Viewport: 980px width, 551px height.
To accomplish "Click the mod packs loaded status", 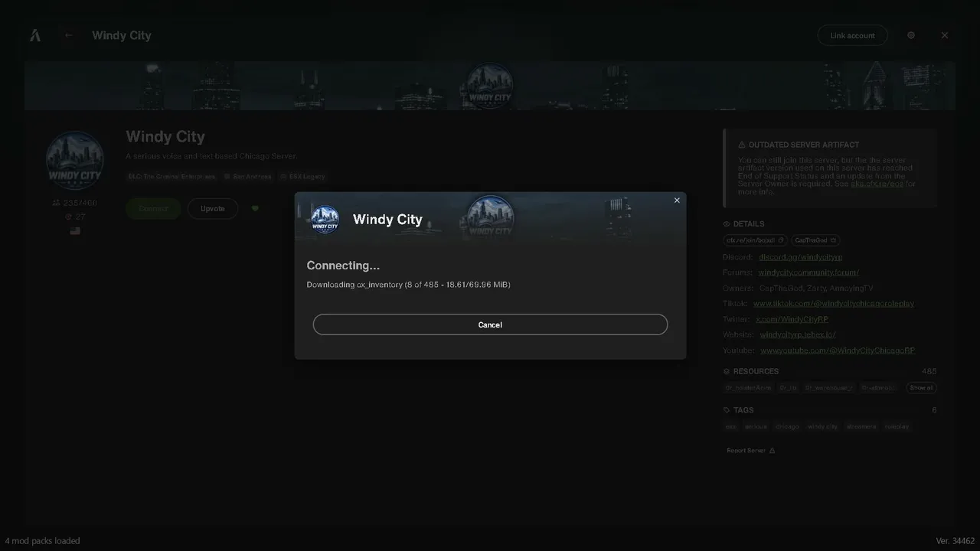I will [42, 541].
